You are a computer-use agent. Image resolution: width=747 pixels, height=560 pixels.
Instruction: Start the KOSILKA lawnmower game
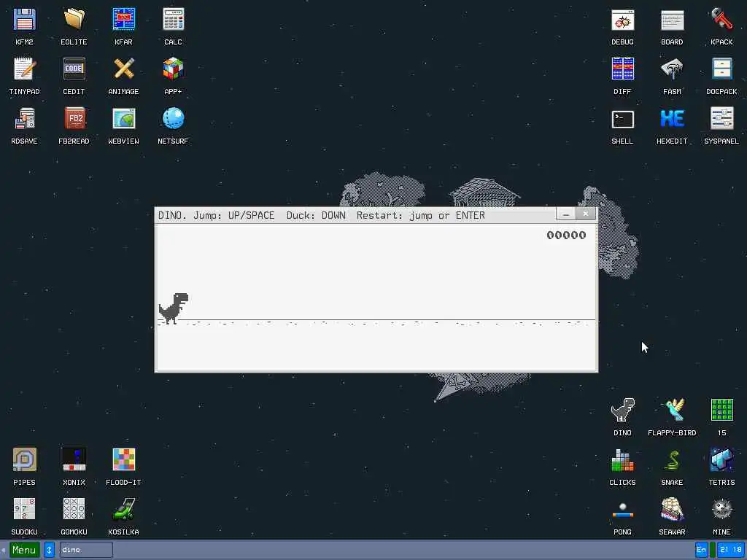pyautogui.click(x=123, y=510)
